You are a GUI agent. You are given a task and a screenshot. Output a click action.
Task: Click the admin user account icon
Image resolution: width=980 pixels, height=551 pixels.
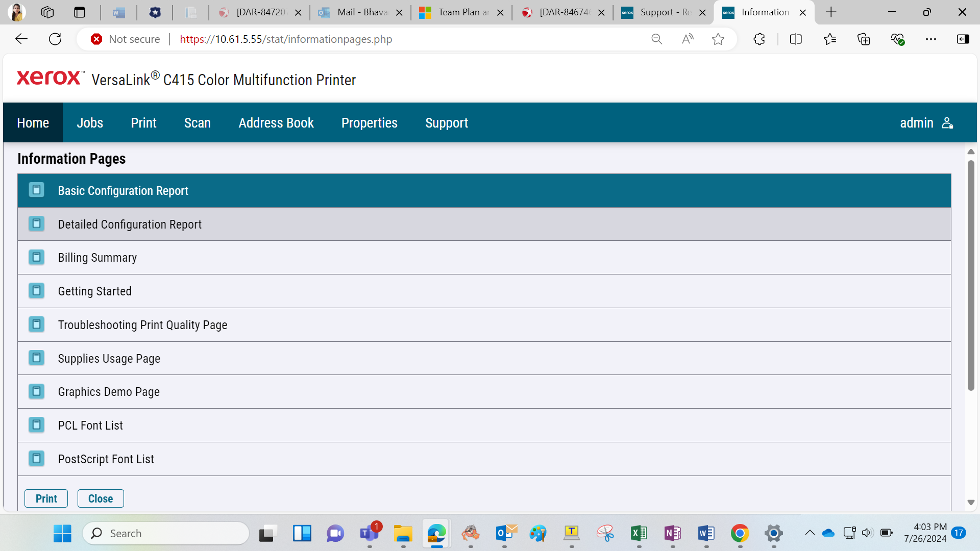point(947,123)
